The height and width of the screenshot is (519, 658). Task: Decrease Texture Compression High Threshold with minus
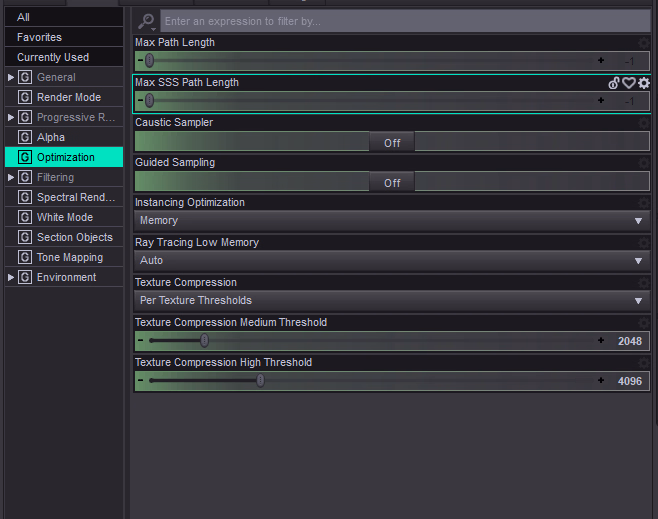click(x=140, y=380)
